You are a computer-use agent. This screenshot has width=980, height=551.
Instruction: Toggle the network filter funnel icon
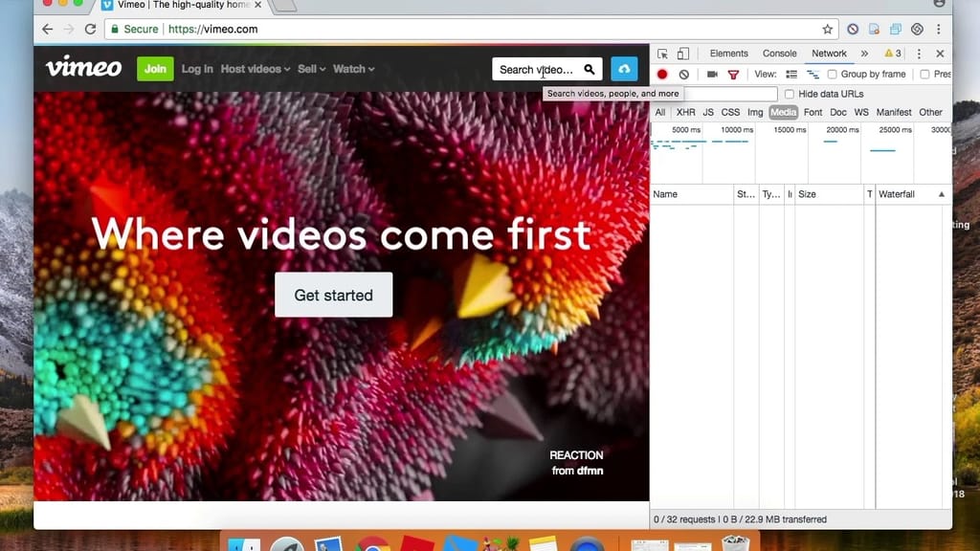coord(733,75)
